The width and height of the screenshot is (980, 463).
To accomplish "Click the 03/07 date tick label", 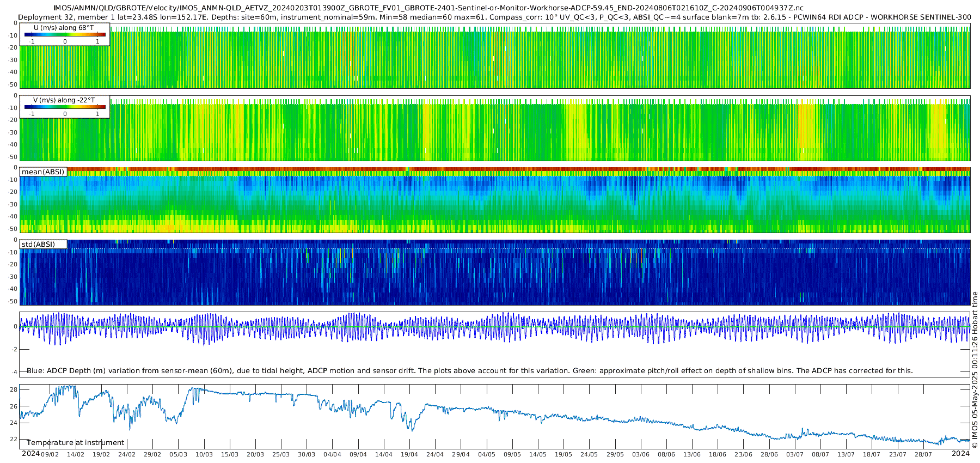I will (795, 454).
